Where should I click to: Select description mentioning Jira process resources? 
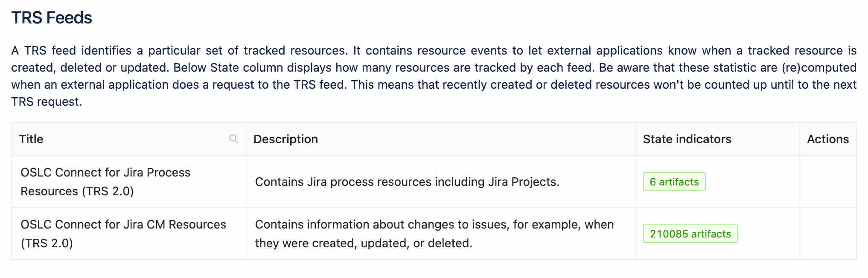click(x=407, y=182)
